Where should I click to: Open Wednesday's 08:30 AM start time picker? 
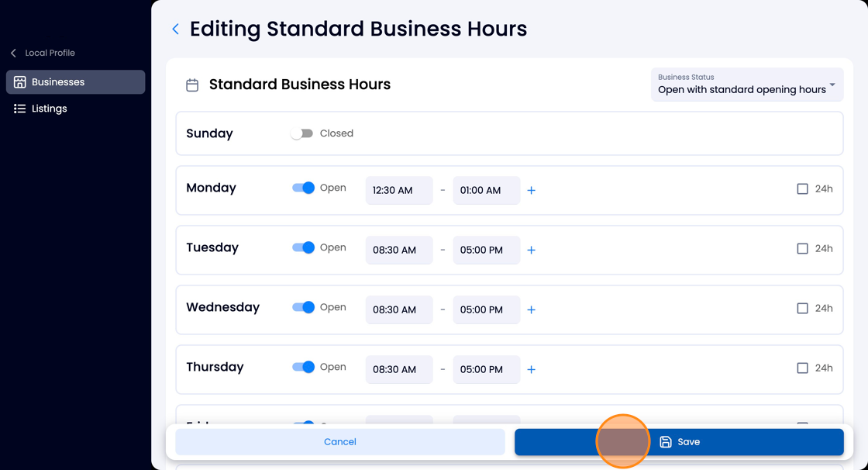399,309
